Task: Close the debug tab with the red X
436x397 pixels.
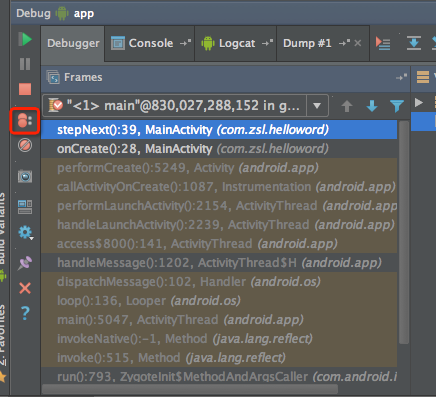Action: pos(25,288)
